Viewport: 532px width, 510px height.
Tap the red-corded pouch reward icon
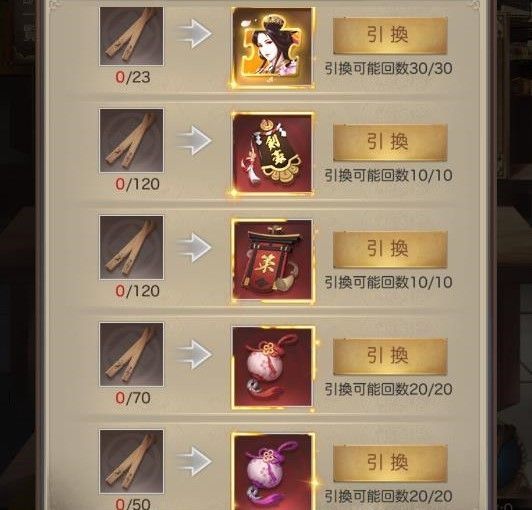tap(273, 367)
